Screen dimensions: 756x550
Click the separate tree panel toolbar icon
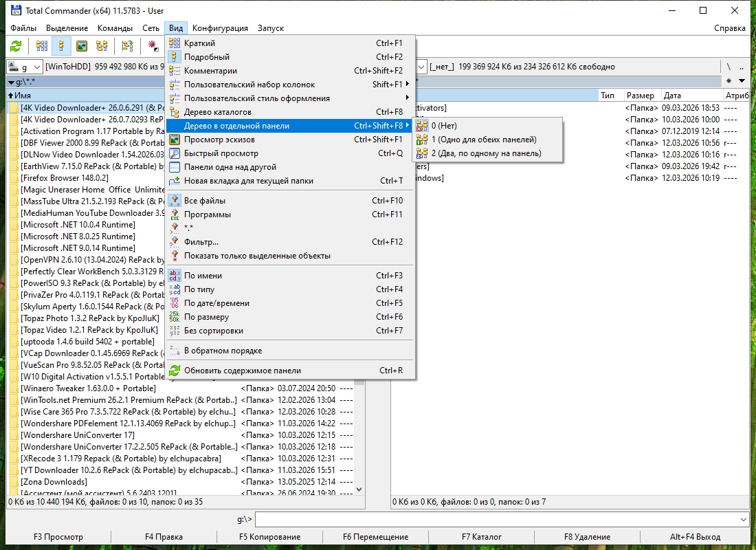pos(127,46)
